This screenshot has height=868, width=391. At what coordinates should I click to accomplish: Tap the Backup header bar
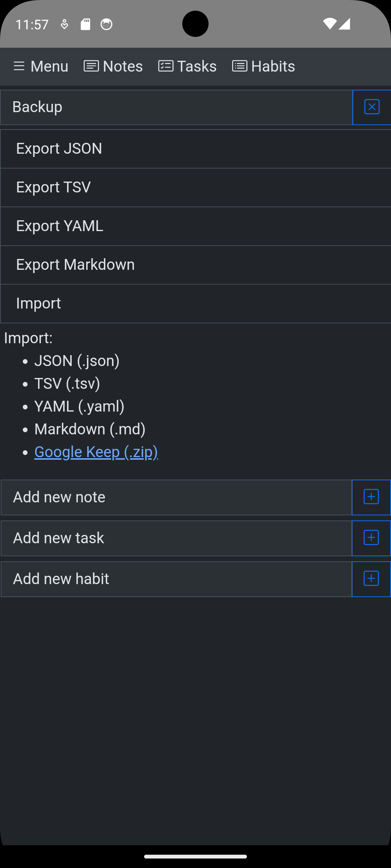pos(176,107)
